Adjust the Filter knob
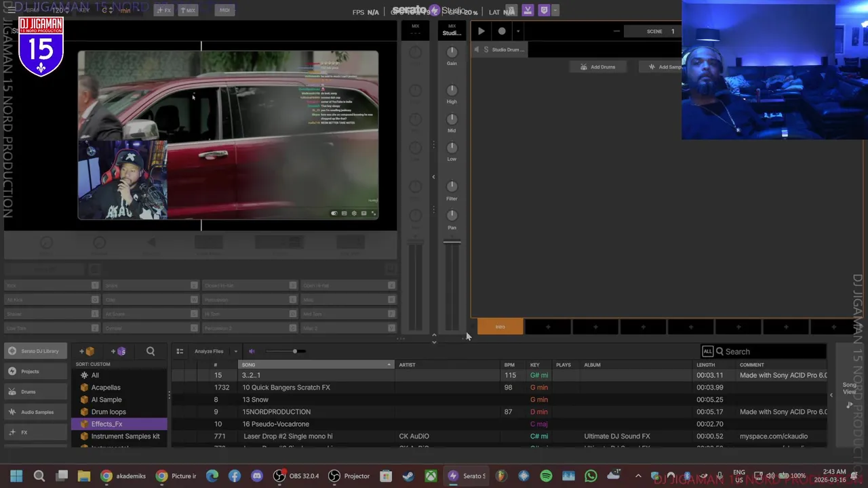Image resolution: width=868 pixels, height=488 pixels. coord(452,186)
